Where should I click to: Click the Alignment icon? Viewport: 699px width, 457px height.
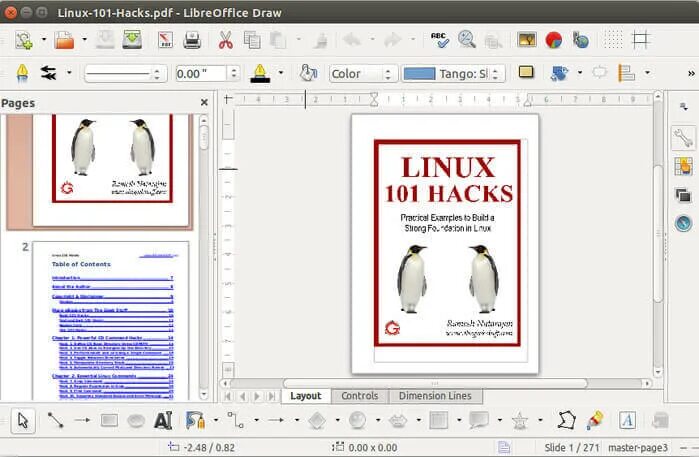(x=626, y=73)
